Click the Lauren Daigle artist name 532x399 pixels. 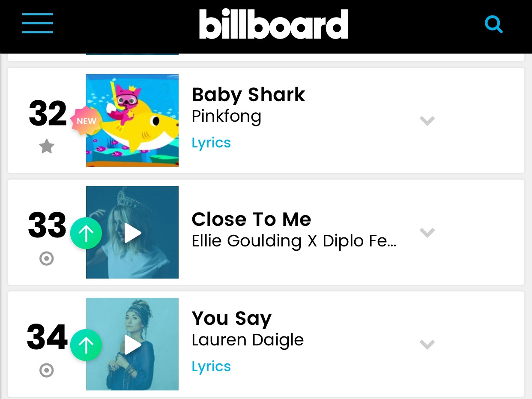coord(248,340)
